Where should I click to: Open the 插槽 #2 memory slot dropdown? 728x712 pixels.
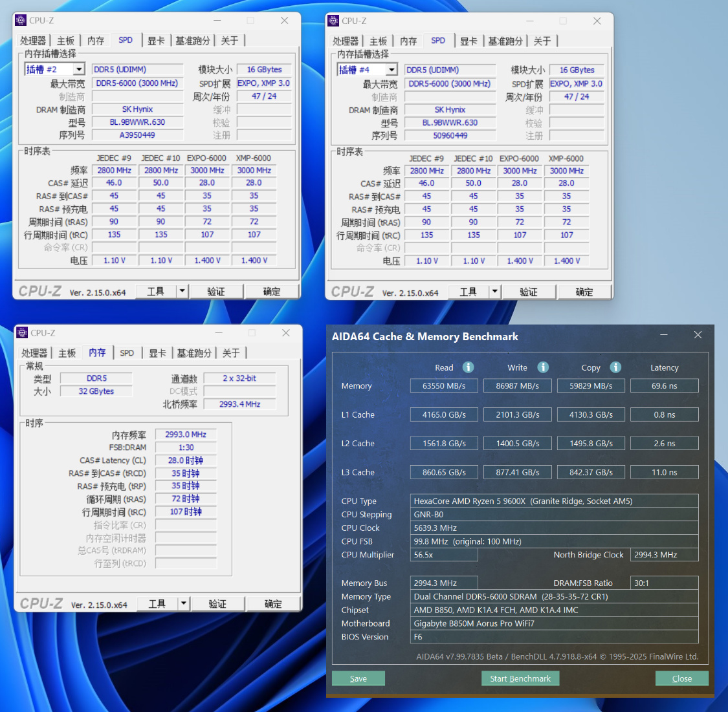pyautogui.click(x=79, y=70)
